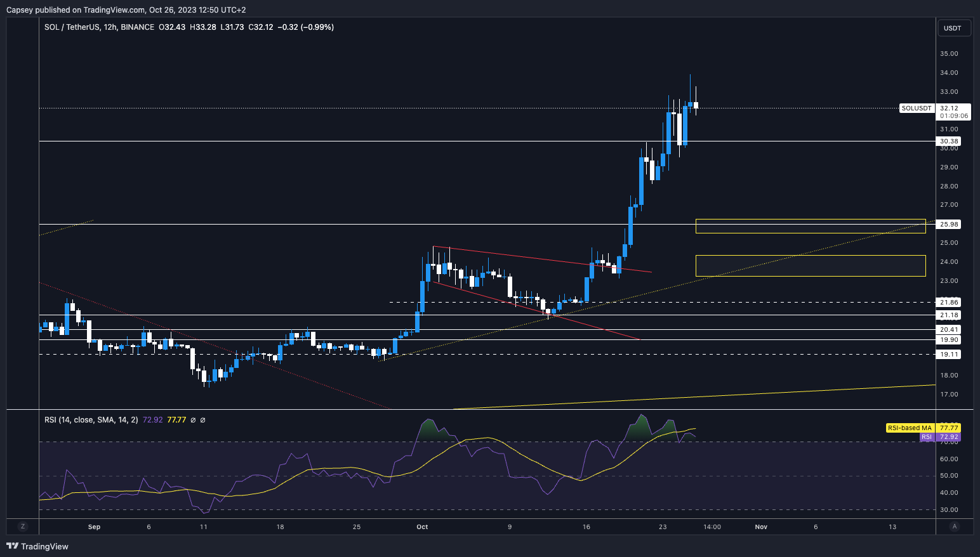Toggle the A auto-scale button
Viewport: 980px width, 557px height.
pyautogui.click(x=954, y=527)
